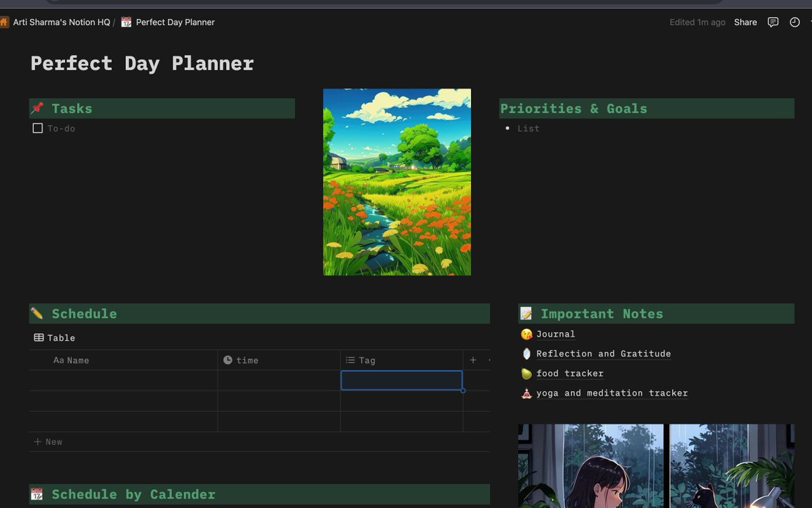Click the calendar icon in breadcrumb

click(x=126, y=22)
